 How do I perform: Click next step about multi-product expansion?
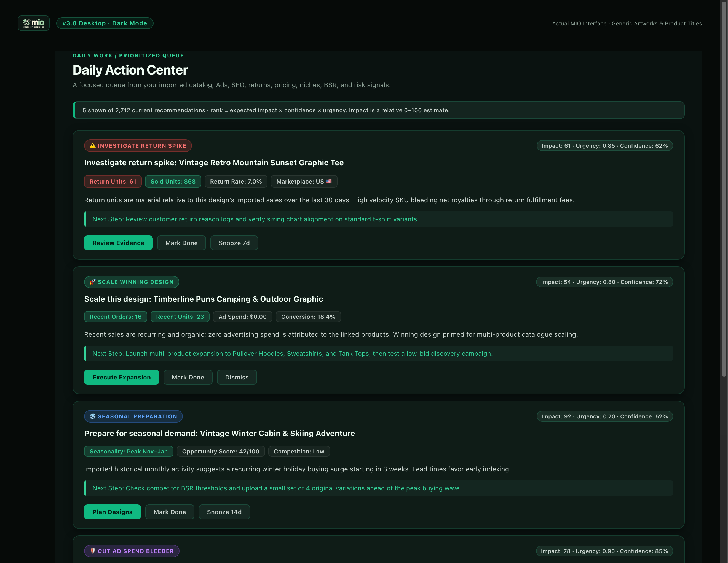tap(378, 354)
